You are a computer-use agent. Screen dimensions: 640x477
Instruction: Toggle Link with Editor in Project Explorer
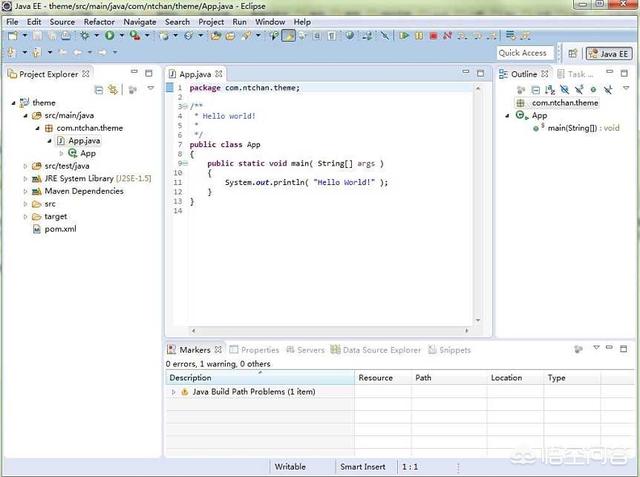click(113, 89)
